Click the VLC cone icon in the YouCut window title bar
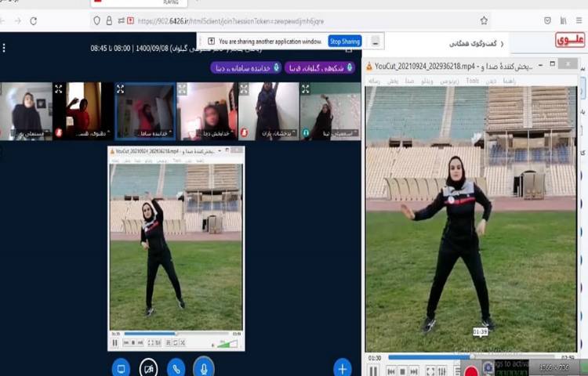588x376 pixels. point(369,67)
